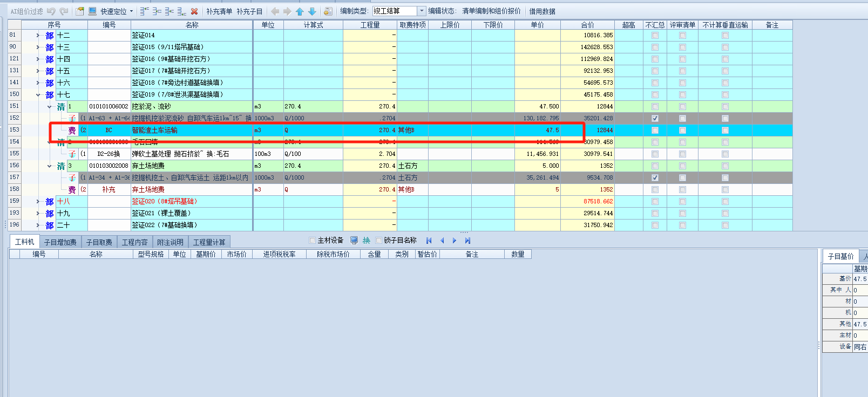Viewport: 868px width, 397px height.
Task: Switch to the 工程量计算 tab
Action: [209, 242]
